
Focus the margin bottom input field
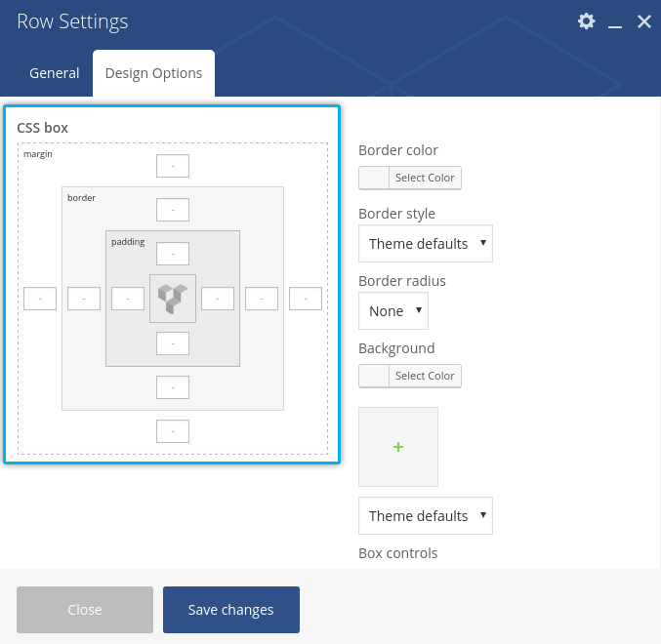click(x=173, y=431)
